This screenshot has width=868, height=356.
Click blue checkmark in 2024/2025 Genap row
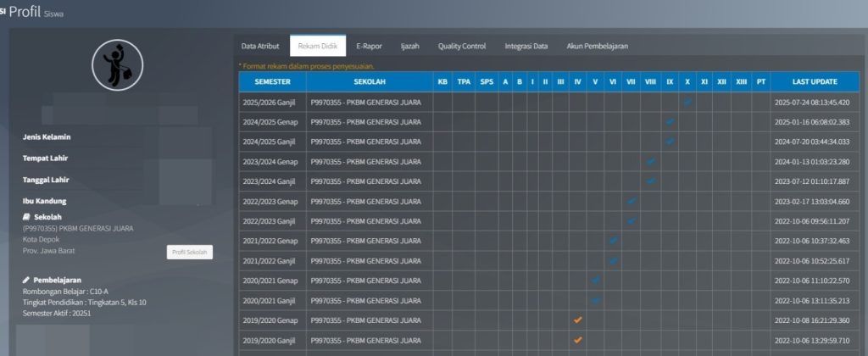click(670, 121)
